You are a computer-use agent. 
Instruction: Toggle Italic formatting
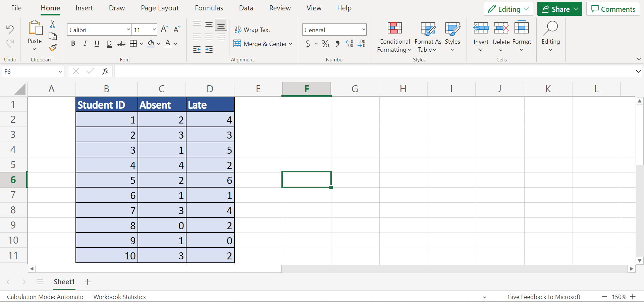85,44
